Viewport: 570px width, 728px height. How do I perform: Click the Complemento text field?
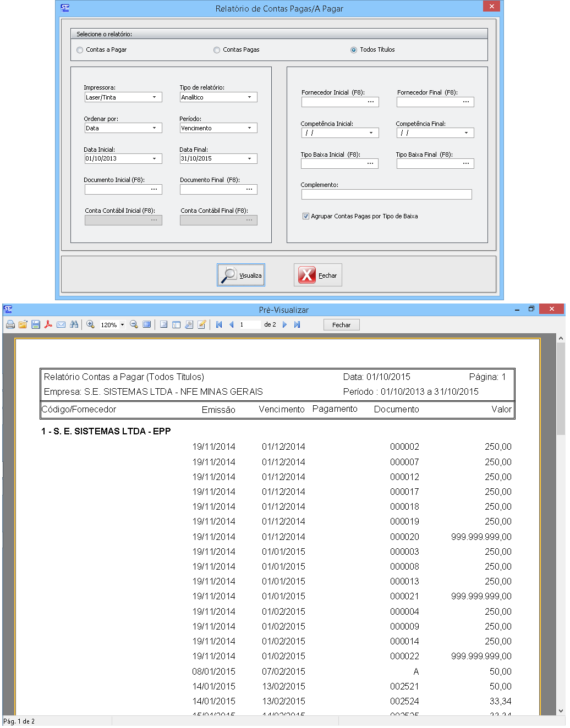click(386, 194)
